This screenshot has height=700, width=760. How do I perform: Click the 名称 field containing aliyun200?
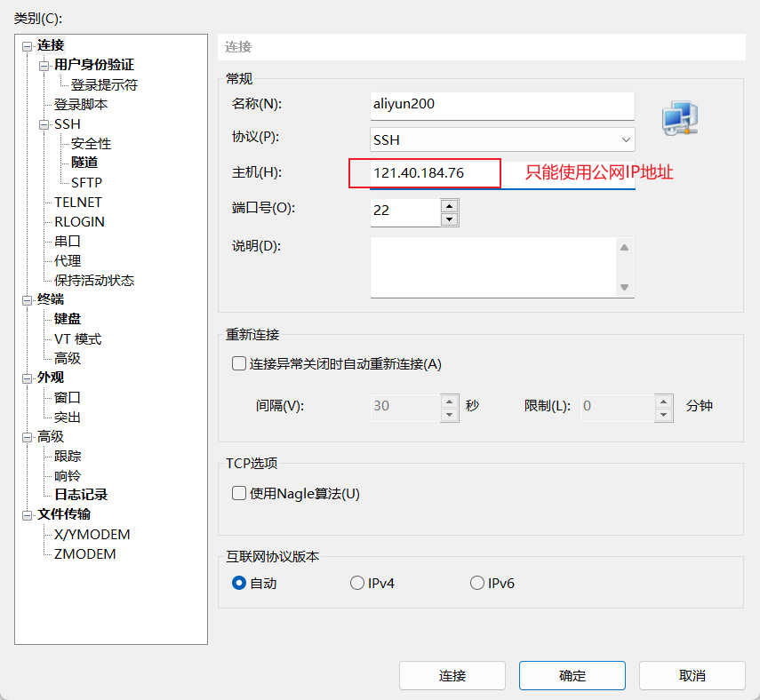502,105
